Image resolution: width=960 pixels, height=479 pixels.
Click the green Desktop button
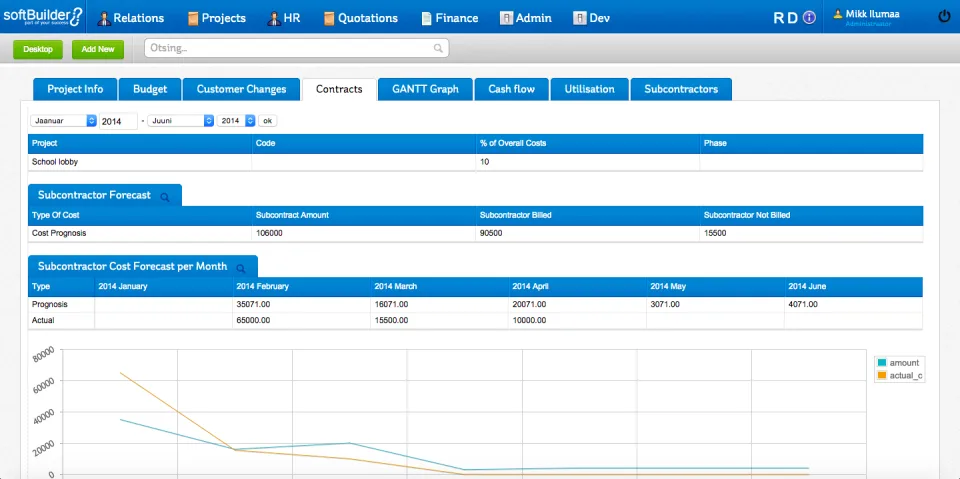click(x=38, y=50)
